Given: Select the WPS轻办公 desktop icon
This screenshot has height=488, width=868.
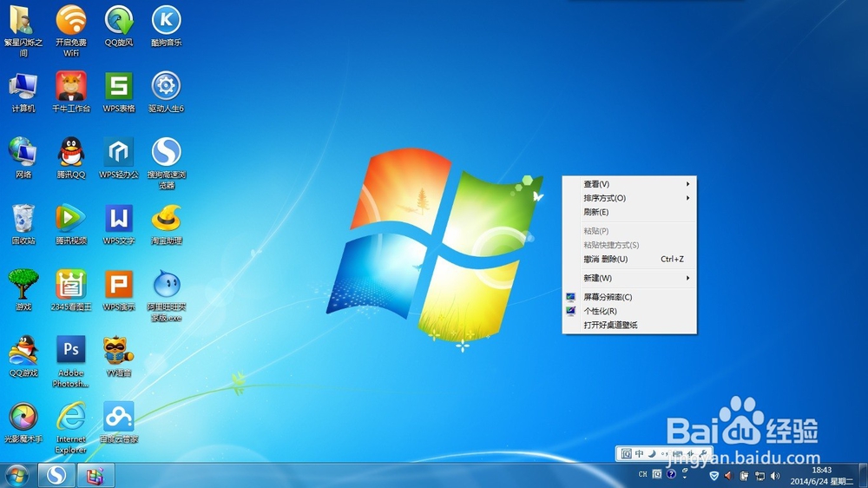Looking at the screenshot, I should point(119,152).
